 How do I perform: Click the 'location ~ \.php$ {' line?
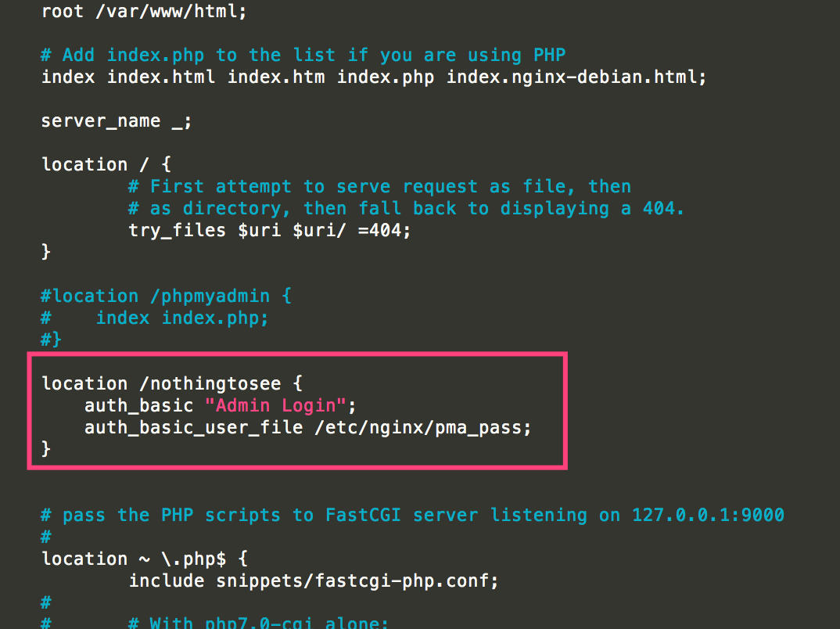point(145,559)
